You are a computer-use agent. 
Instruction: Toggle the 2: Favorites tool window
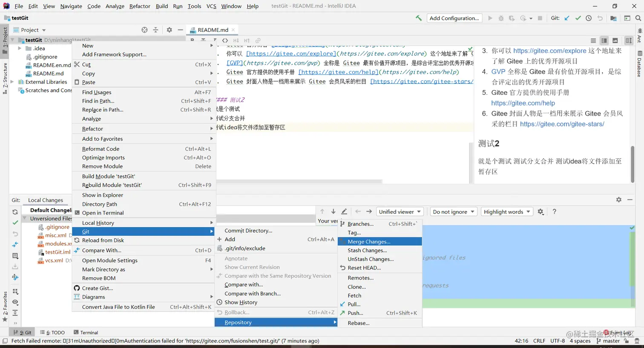pyautogui.click(x=5, y=306)
